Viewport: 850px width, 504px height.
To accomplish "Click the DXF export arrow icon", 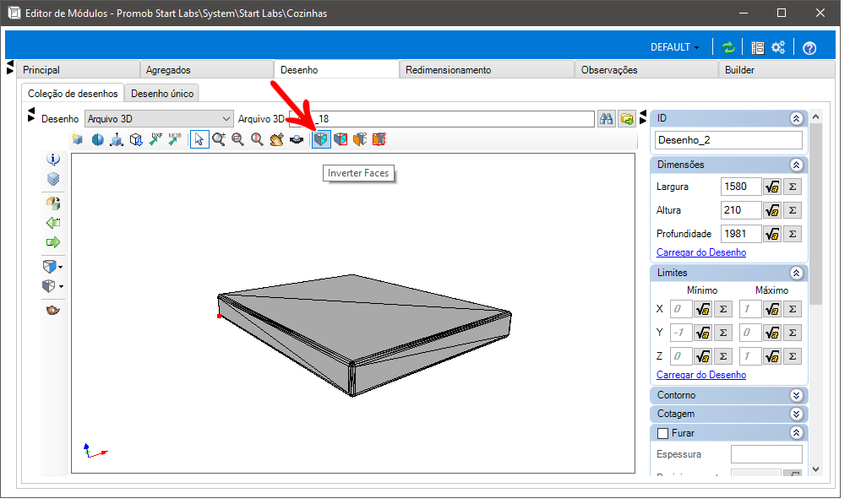I will (x=156, y=139).
